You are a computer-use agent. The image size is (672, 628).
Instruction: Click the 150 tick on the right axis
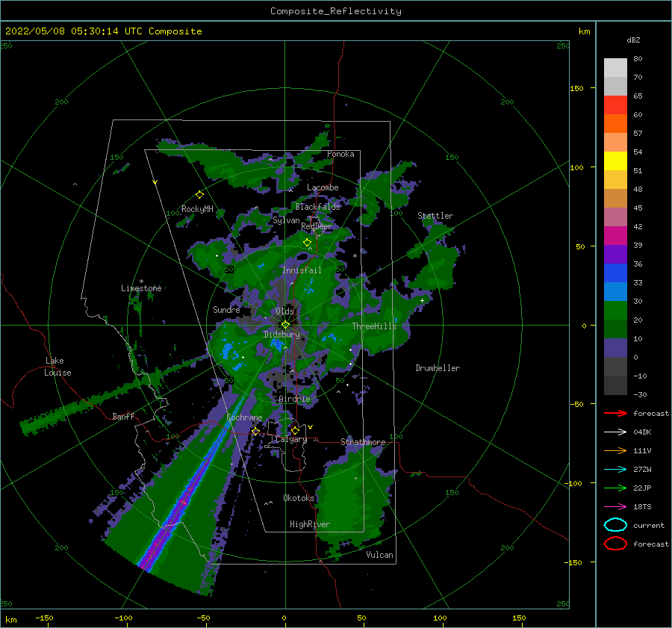coord(576,88)
